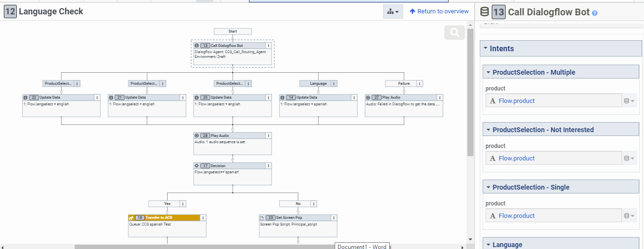
Task: Click the canvas vertical scrollbar thumb
Action: point(470,92)
